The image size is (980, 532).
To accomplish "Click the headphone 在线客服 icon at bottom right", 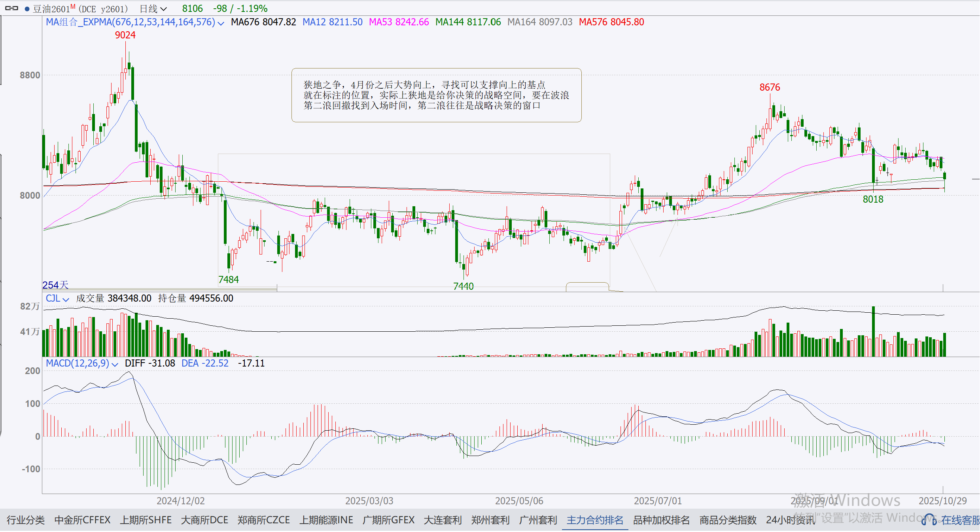I will [930, 520].
